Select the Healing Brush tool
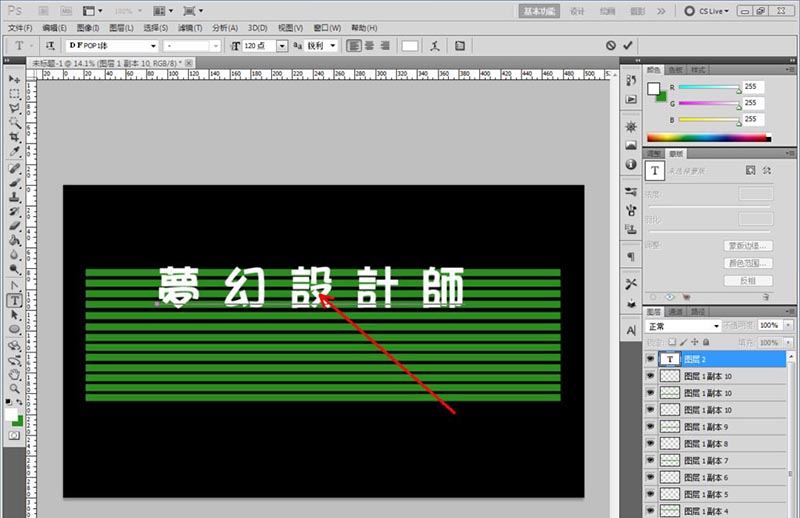 14,168
